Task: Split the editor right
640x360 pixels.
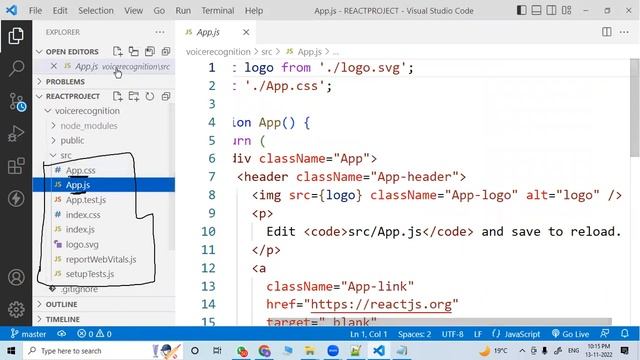Action: tap(607, 32)
